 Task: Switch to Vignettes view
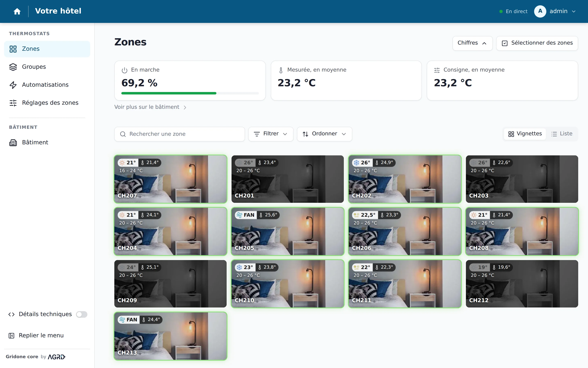tap(525, 134)
